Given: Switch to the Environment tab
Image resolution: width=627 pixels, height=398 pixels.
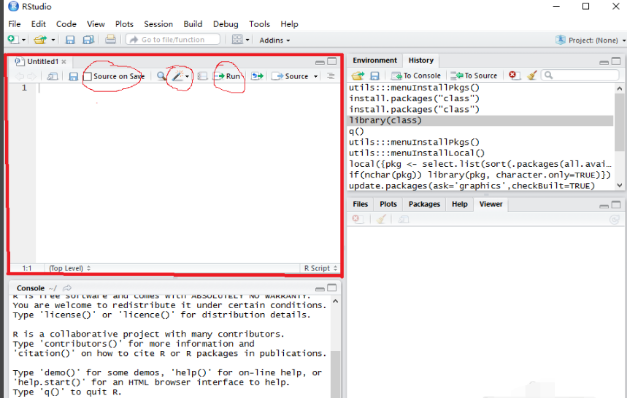Looking at the screenshot, I should (x=375, y=60).
